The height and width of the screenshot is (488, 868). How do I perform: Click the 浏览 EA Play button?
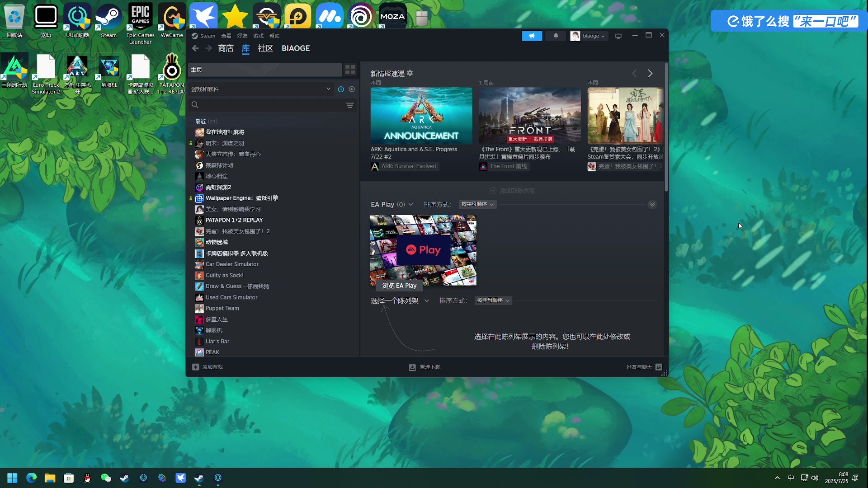399,286
